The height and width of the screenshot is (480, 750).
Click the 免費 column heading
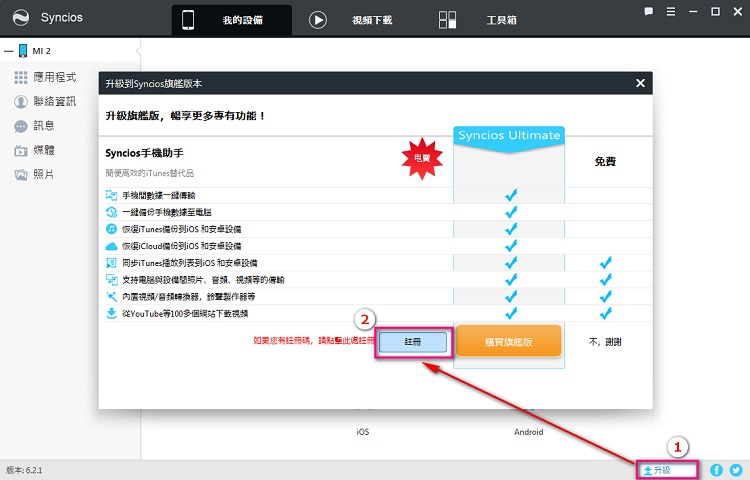(x=605, y=162)
